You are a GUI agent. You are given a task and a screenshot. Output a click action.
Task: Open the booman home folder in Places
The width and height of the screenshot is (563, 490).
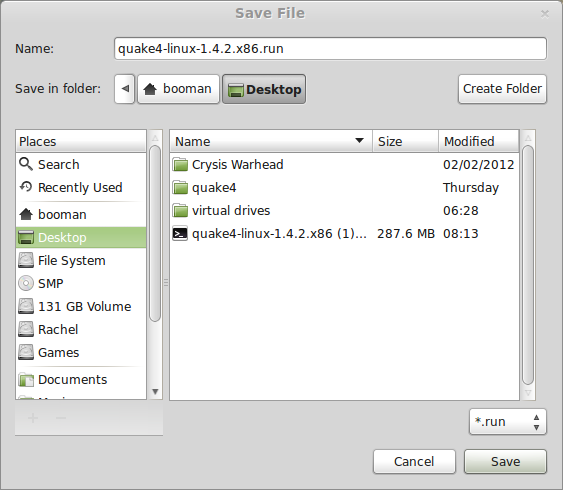tap(81, 214)
